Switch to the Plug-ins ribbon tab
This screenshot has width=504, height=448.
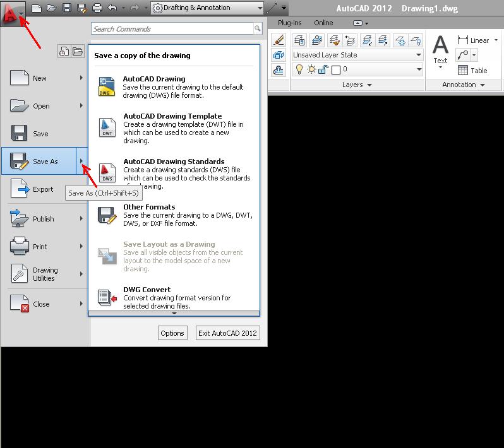pyautogui.click(x=290, y=23)
